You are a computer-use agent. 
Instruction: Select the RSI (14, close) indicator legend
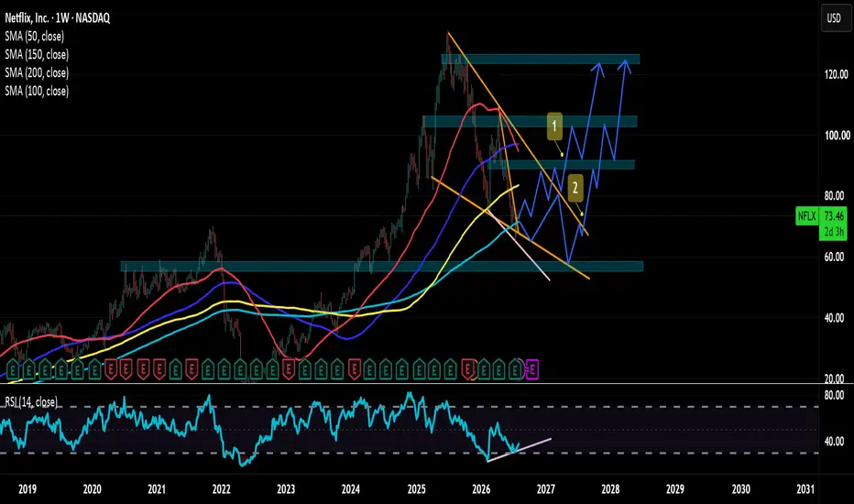[31, 402]
